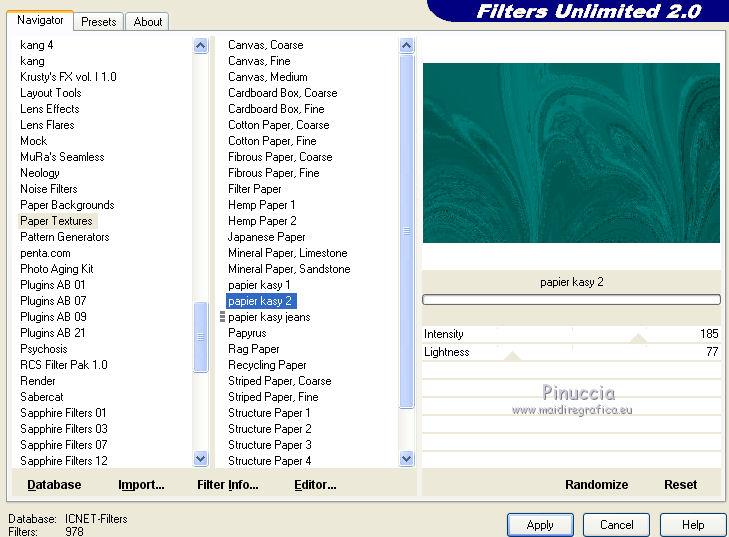Viewport: 729px width, 537px height.
Task: Reset the filter parameters
Action: [680, 485]
